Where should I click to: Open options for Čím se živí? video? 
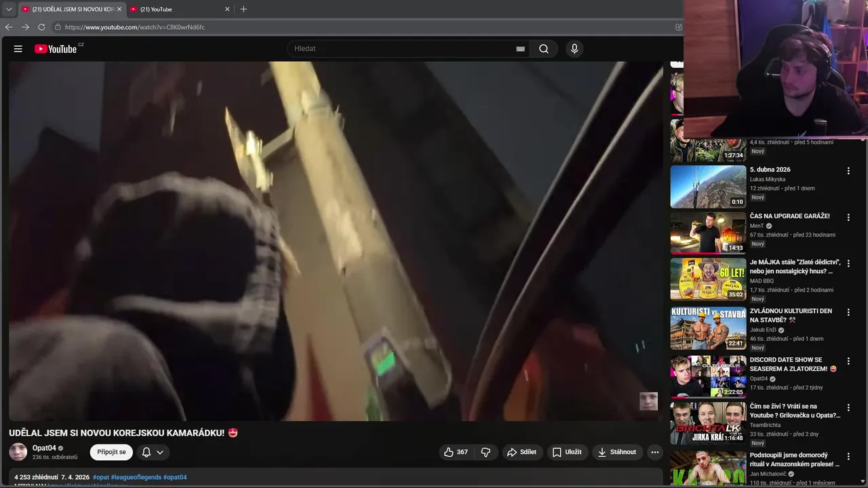point(848,407)
